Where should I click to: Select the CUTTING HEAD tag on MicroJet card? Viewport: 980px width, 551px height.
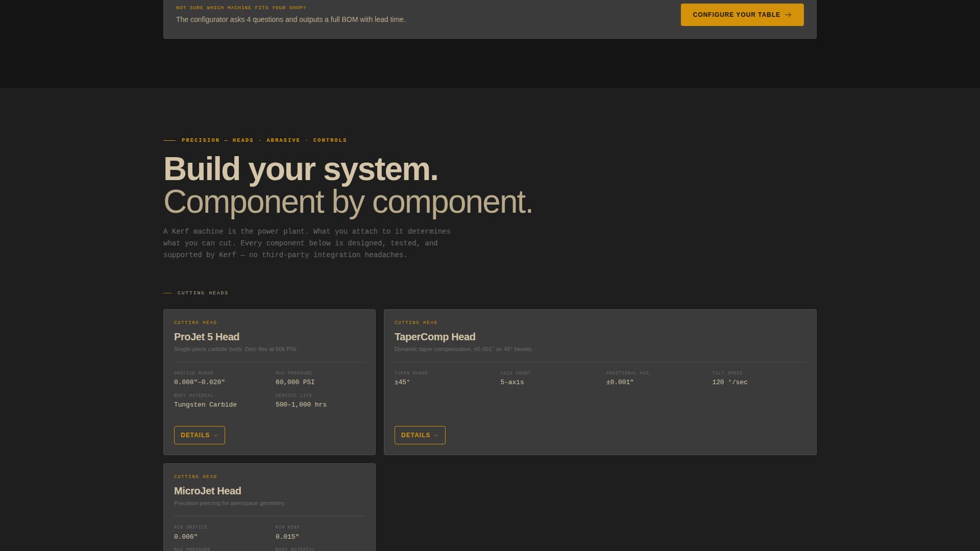pos(195,477)
